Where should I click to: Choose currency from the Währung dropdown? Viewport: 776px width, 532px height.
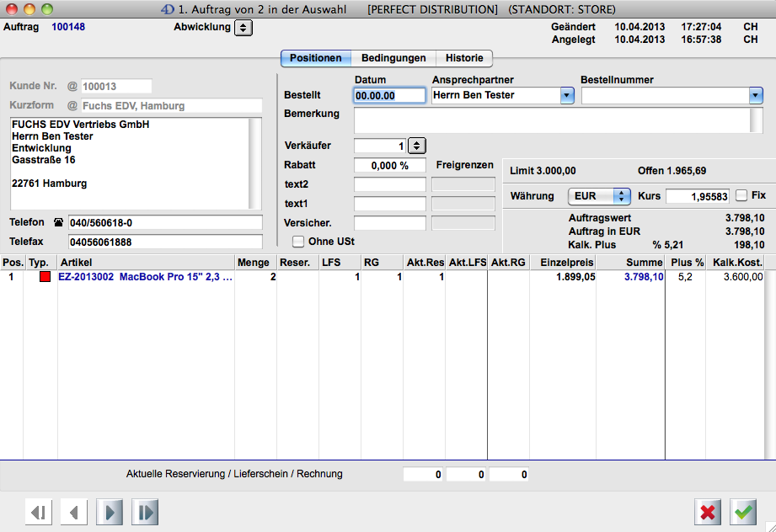(600, 196)
